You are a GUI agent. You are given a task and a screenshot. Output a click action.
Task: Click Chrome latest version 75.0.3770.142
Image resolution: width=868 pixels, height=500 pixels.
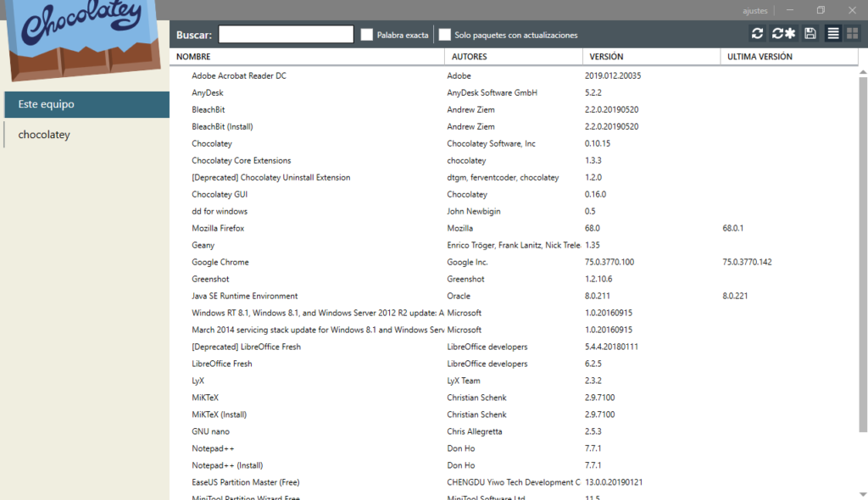(747, 262)
